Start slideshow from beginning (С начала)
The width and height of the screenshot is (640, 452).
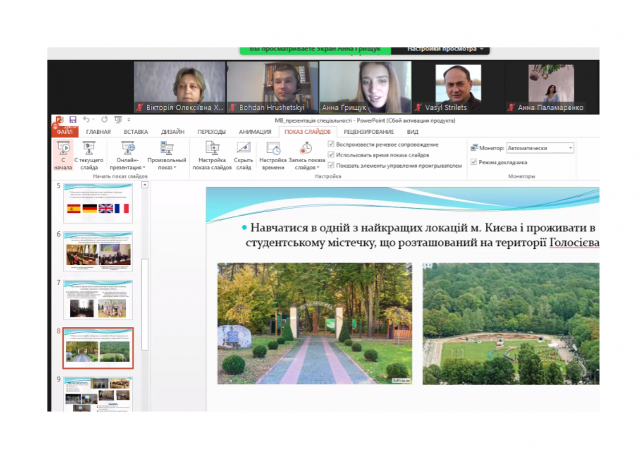pos(63,155)
